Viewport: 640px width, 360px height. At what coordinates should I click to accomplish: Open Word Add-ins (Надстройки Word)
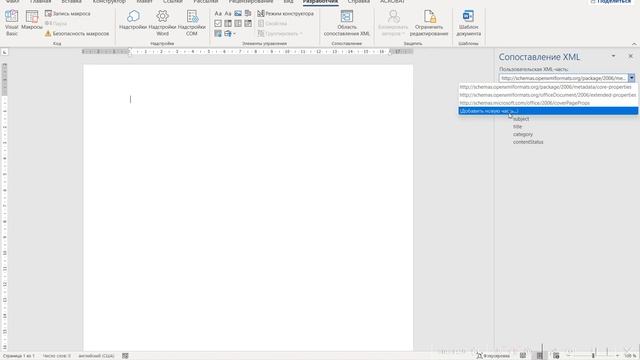click(x=162, y=23)
